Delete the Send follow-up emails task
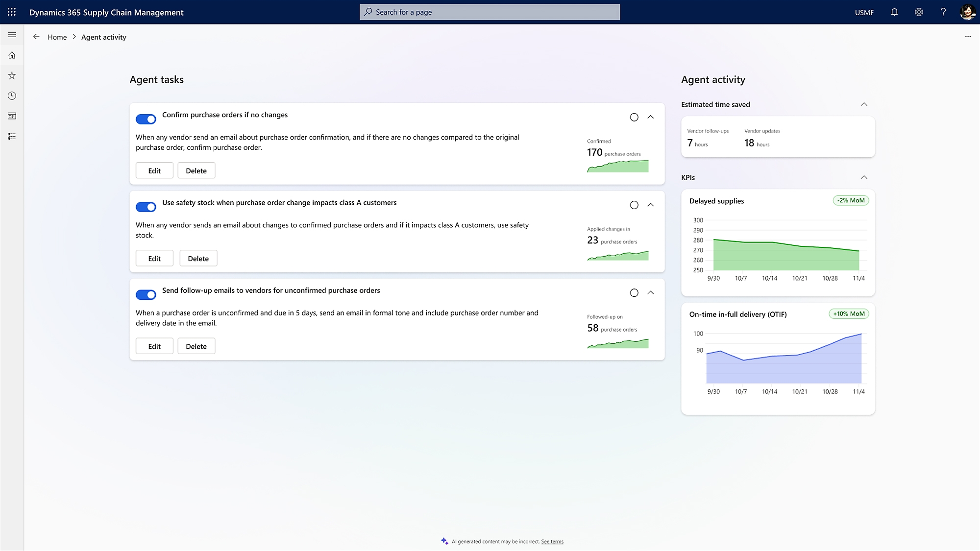This screenshot has width=980, height=551. point(196,346)
